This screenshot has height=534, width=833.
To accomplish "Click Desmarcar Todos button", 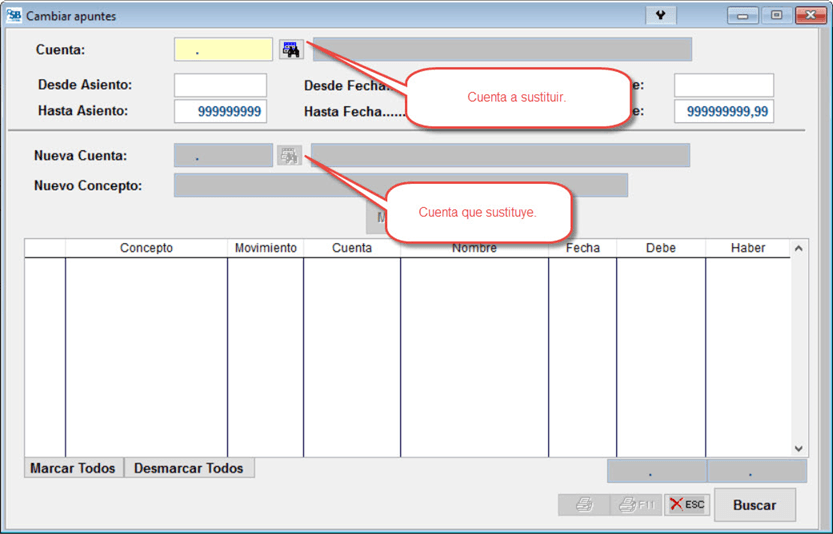I will 189,468.
